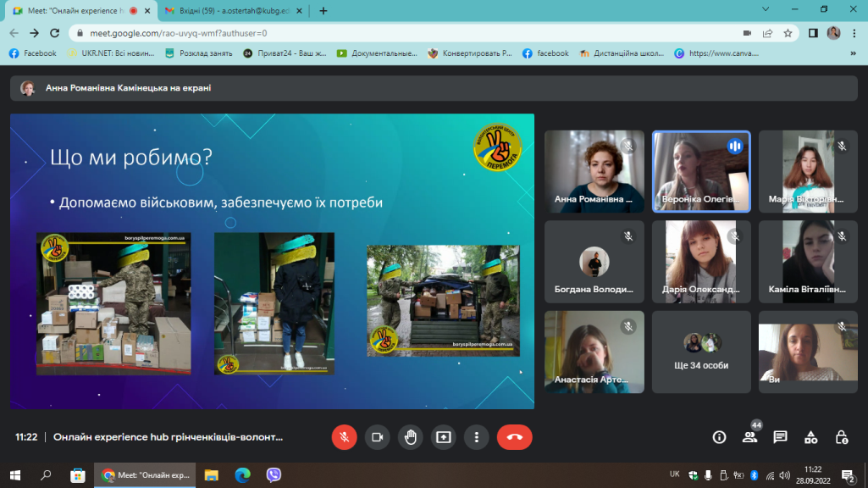
Task: Click Bluetooth tray icon
Action: click(754, 475)
